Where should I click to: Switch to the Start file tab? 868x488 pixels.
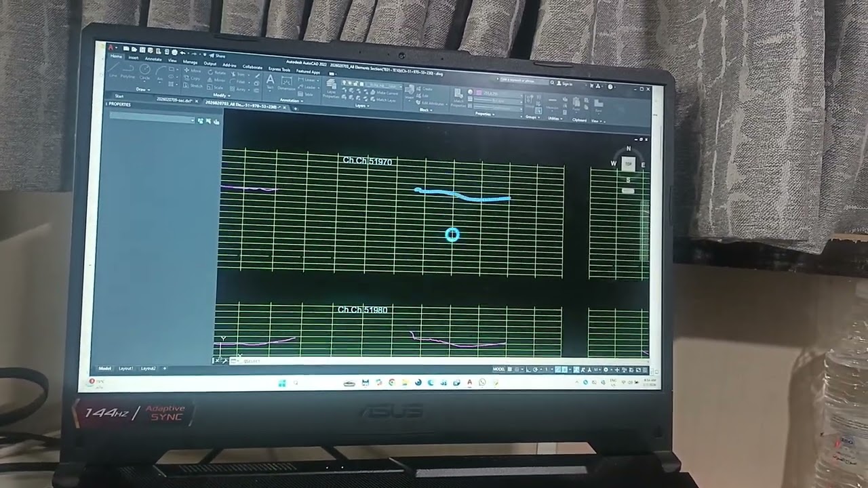[x=119, y=96]
